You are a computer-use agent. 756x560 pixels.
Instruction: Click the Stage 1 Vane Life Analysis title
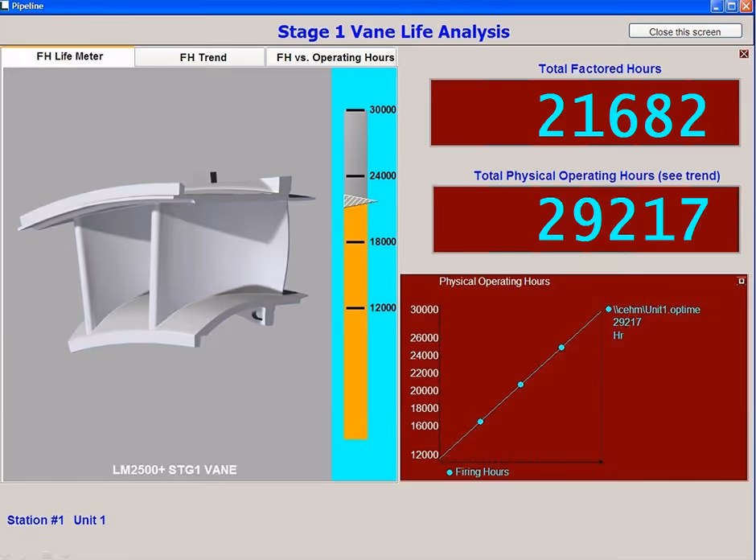pos(393,32)
